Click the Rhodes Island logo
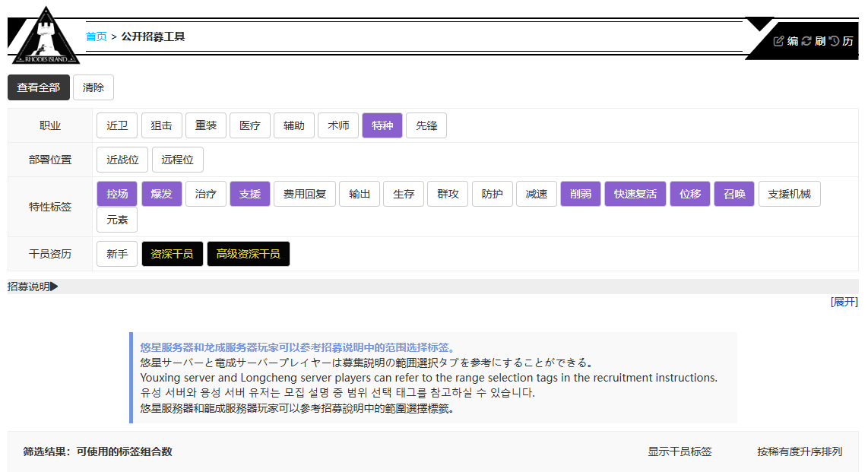The image size is (868, 472). click(46, 36)
